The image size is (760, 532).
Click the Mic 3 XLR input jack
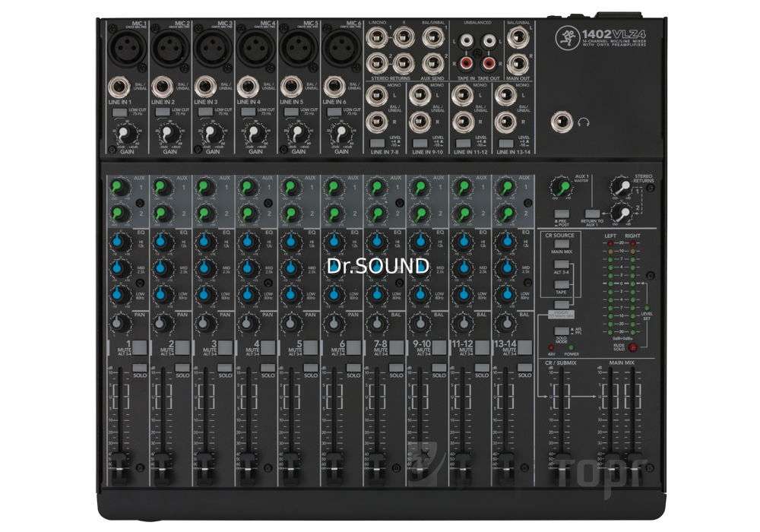pyautogui.click(x=212, y=48)
